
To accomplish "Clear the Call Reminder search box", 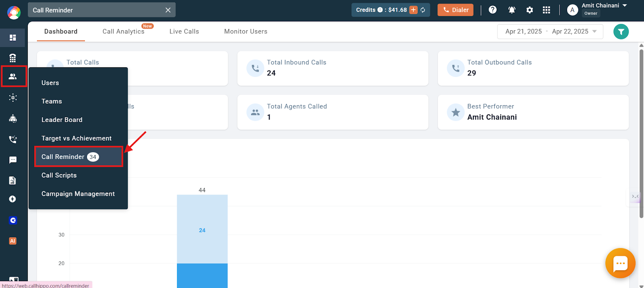I will pyautogui.click(x=168, y=10).
